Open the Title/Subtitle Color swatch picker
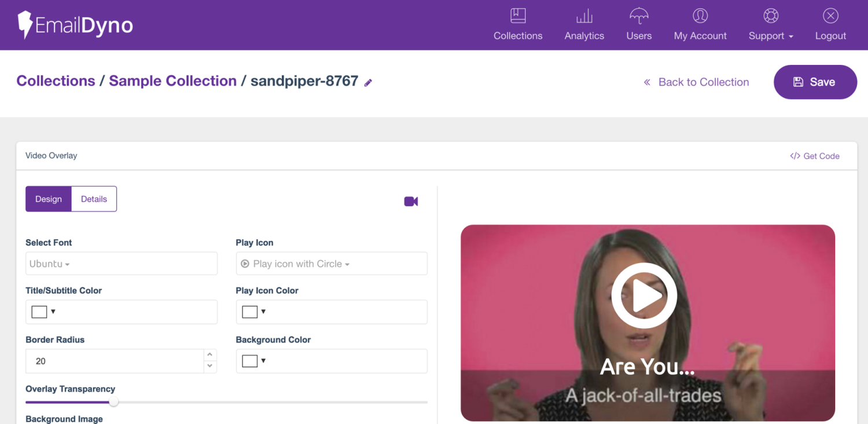The height and width of the screenshot is (424, 868). (44, 312)
